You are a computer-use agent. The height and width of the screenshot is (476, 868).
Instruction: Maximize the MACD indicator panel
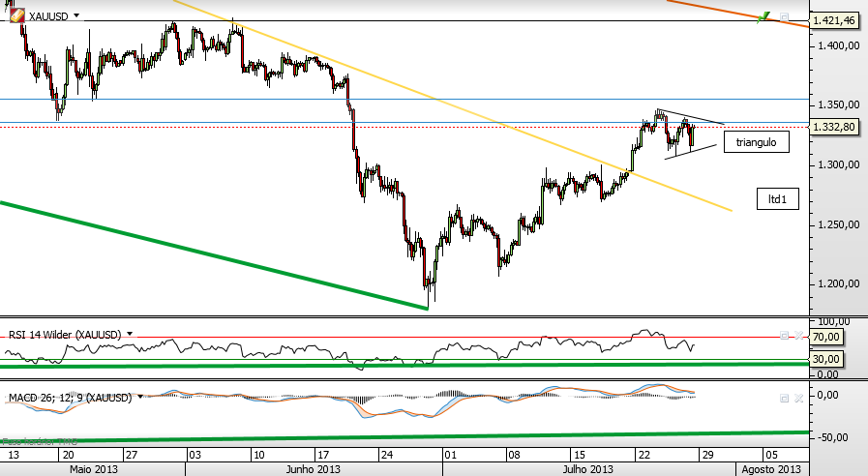click(x=784, y=398)
